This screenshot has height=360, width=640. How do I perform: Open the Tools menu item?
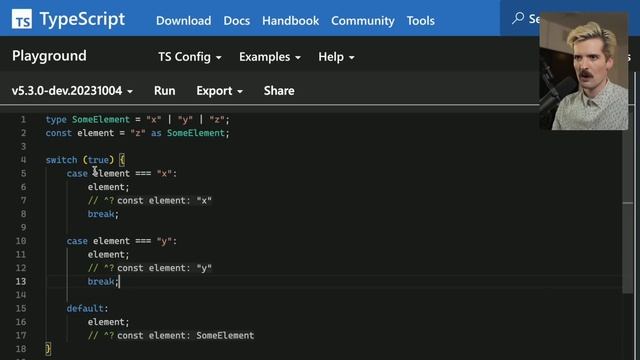coord(420,20)
